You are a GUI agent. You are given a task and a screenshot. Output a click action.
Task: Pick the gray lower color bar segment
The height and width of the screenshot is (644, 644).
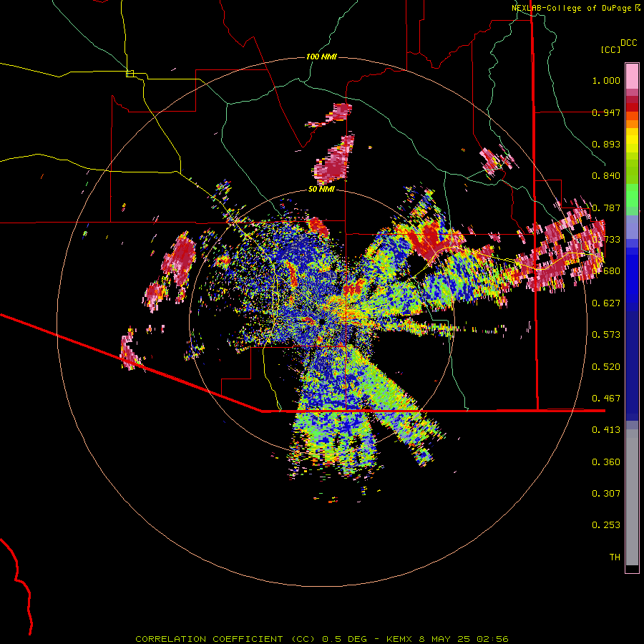(x=632, y=497)
